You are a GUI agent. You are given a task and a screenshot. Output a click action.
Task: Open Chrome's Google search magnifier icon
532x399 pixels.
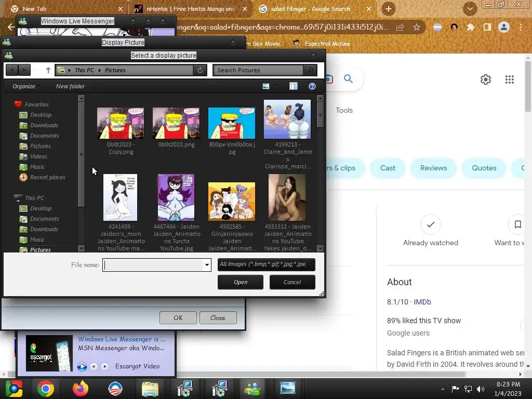(x=348, y=79)
